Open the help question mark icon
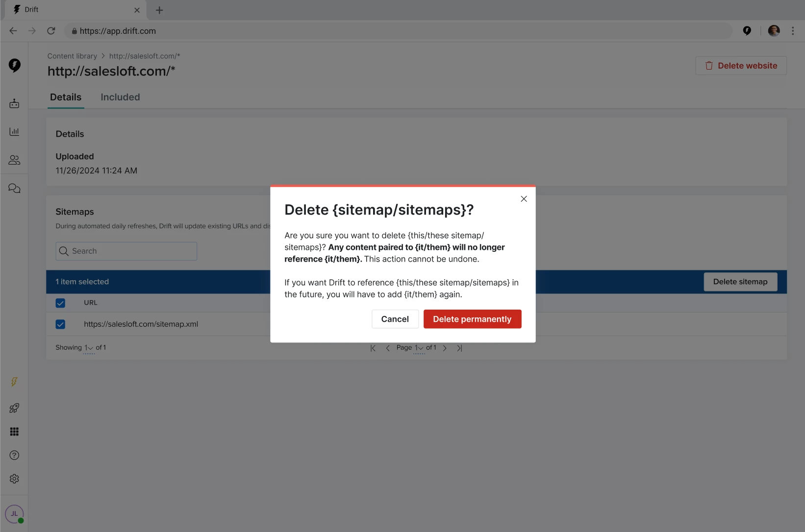The height and width of the screenshot is (532, 805). pyautogui.click(x=14, y=455)
